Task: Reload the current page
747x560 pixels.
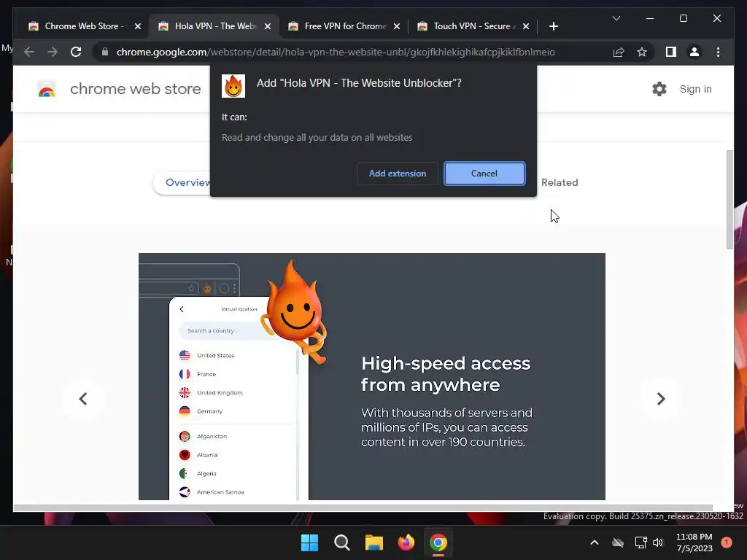Action: tap(76, 52)
